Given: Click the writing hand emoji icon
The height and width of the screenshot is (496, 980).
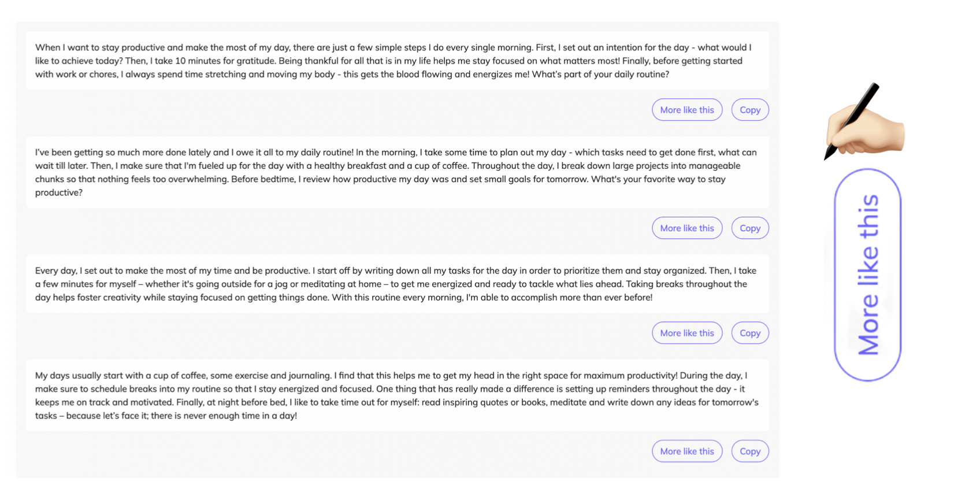Looking at the screenshot, I should point(864,121).
